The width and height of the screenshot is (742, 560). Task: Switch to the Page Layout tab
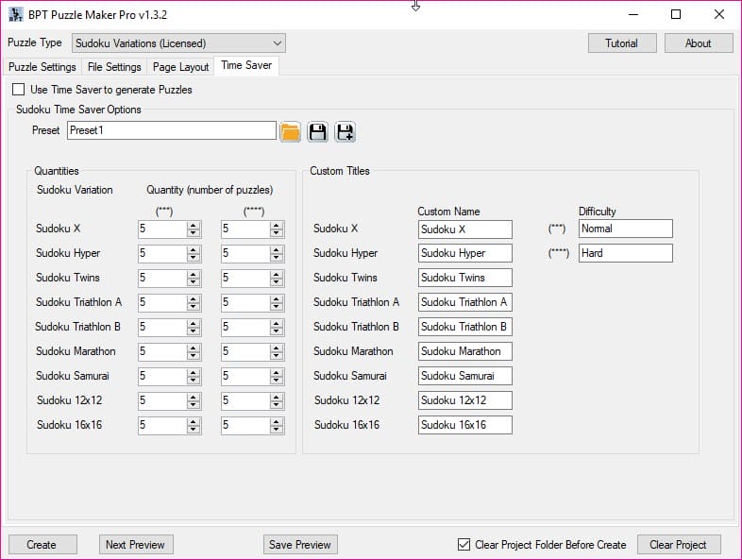(180, 67)
